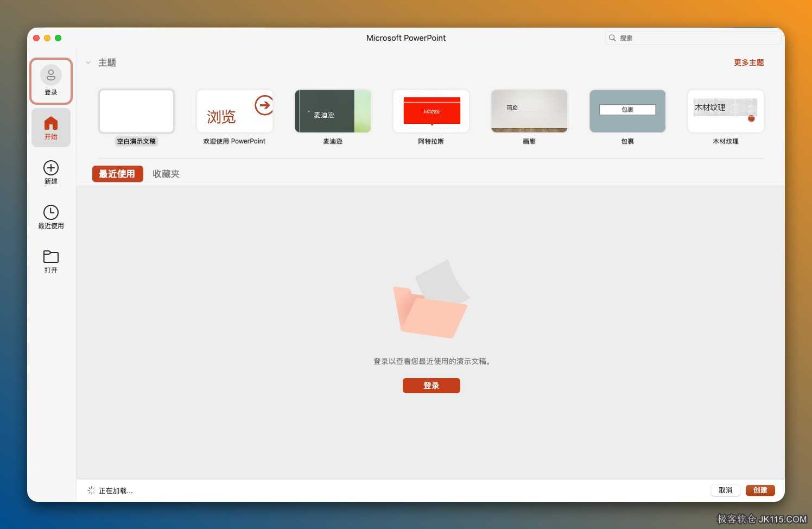Focus the 搜索 input field

point(693,38)
